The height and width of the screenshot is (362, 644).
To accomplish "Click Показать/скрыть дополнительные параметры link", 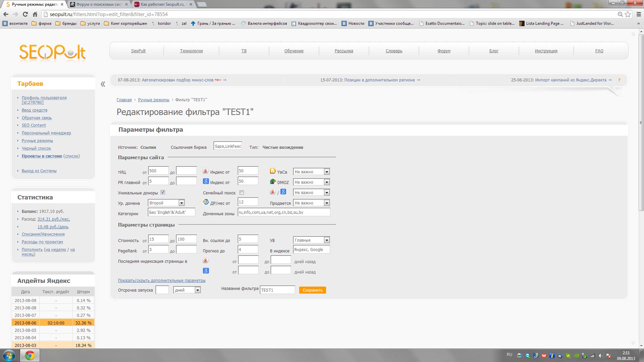I will (162, 281).
